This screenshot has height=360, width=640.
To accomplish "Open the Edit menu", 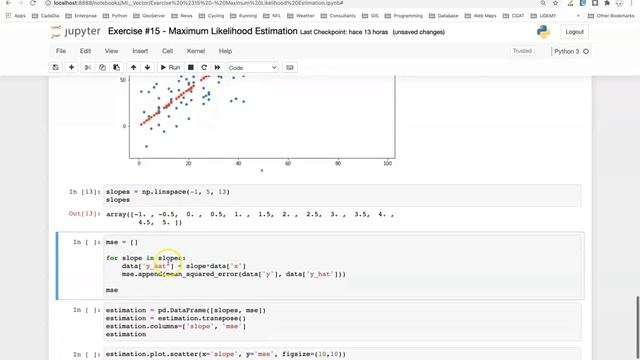I will tap(85, 51).
